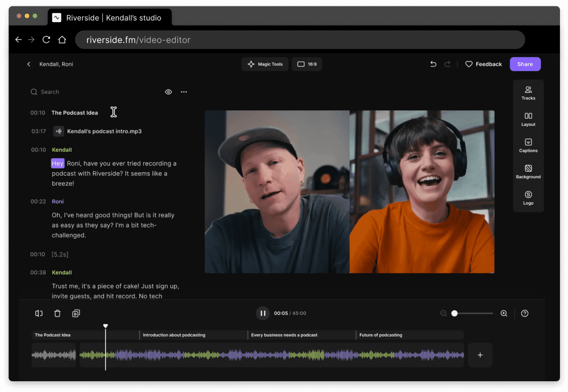Open the Background panel
This screenshot has width=568, height=392.
(528, 172)
